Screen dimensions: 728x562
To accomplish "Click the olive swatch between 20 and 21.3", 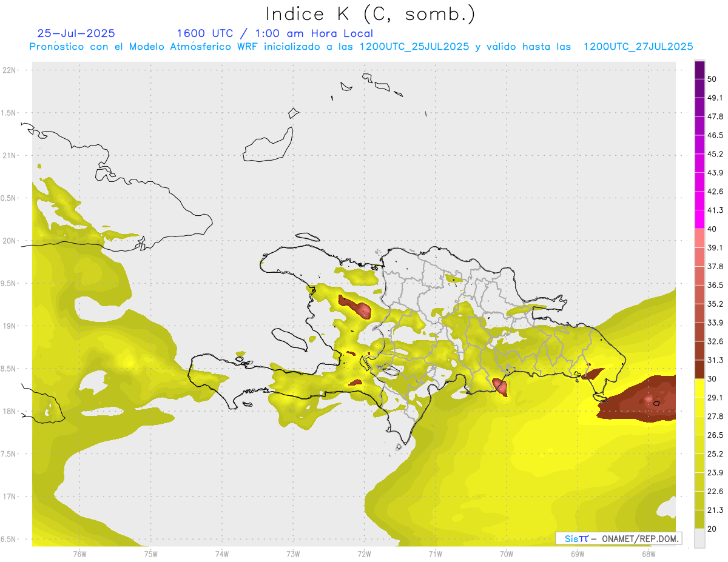I will [699, 520].
